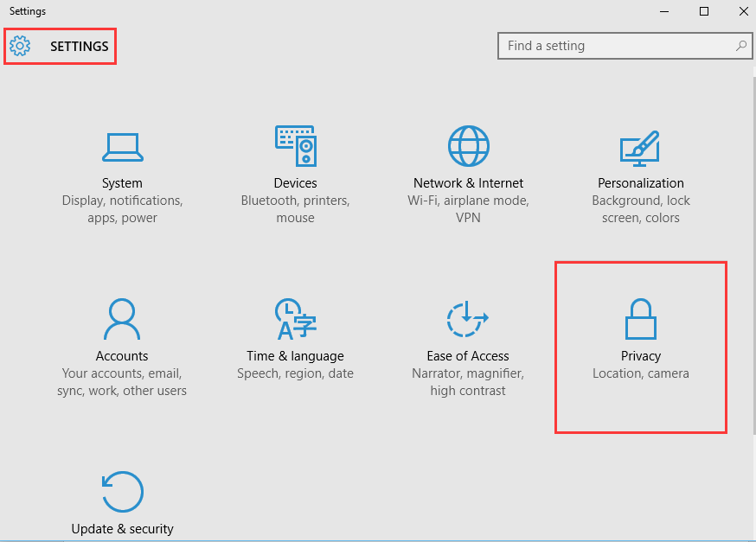
Task: Click the Settings gear icon
Action: (20, 46)
